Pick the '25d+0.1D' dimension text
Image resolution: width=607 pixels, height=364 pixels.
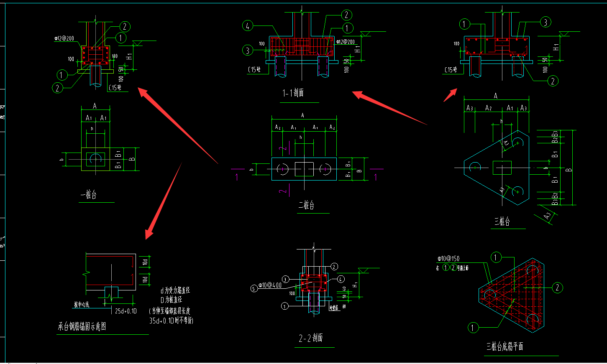126,311
